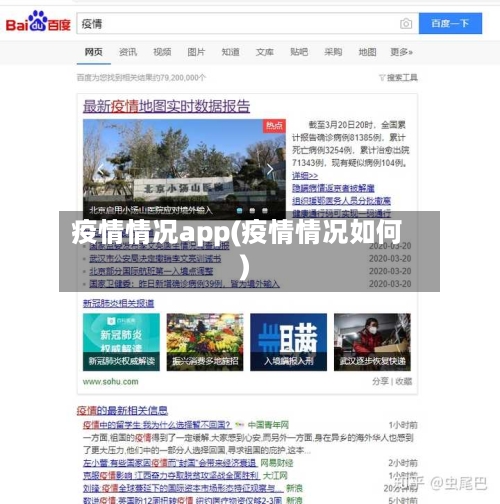The height and width of the screenshot is (504, 500).
Task: Open the 视频 tab
Action: pyautogui.click(x=162, y=52)
